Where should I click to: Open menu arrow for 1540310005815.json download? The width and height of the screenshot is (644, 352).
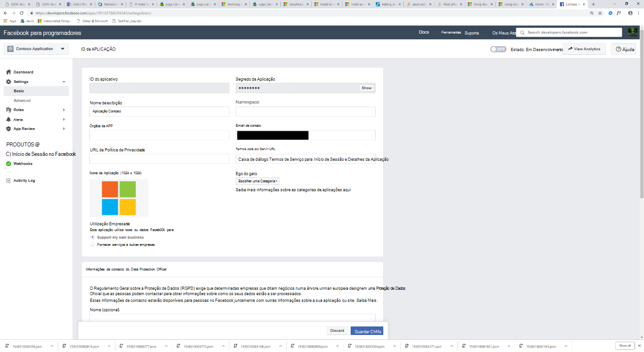108,346
